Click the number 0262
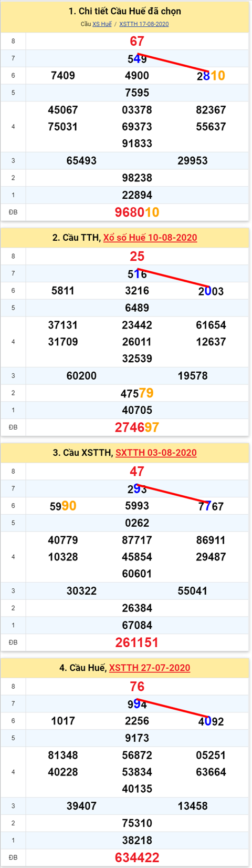The height and width of the screenshot is (868, 252). coord(137,523)
